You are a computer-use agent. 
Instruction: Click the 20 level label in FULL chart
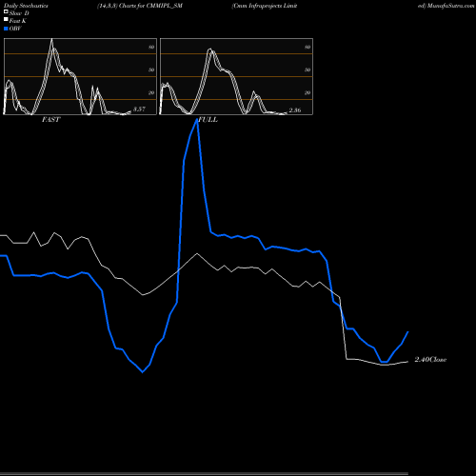307,92
